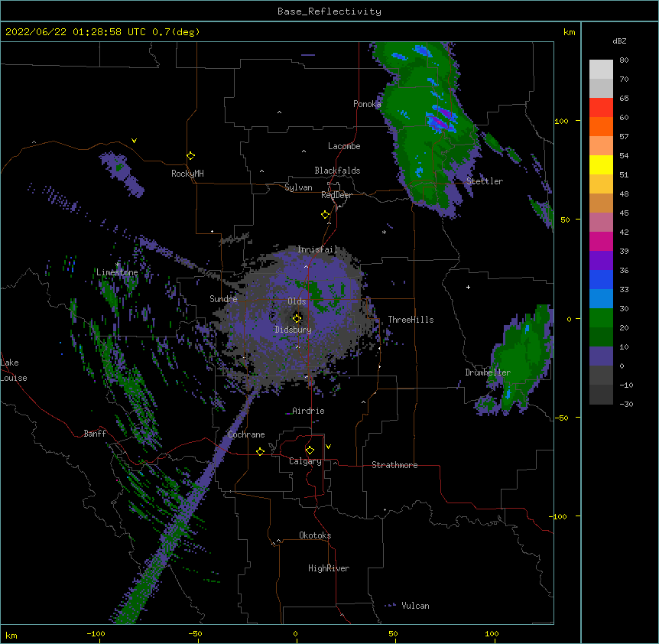Click the 50 tick on the bottom horizontal axis
This screenshot has width=659, height=644.
click(x=394, y=633)
